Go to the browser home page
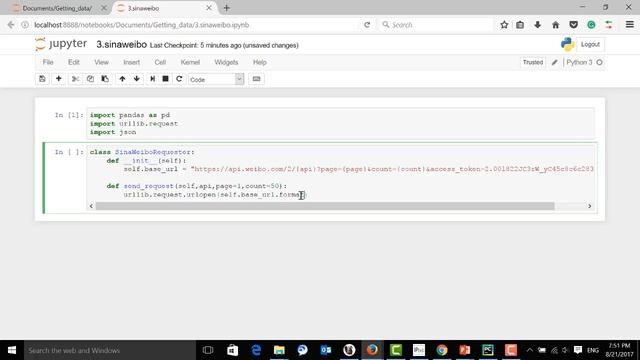640x360 pixels. tap(556, 25)
